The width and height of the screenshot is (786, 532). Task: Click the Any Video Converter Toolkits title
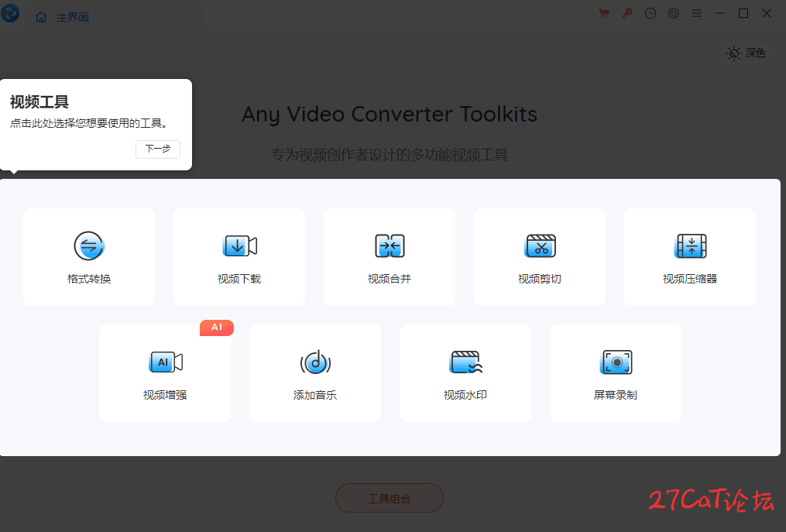(390, 115)
